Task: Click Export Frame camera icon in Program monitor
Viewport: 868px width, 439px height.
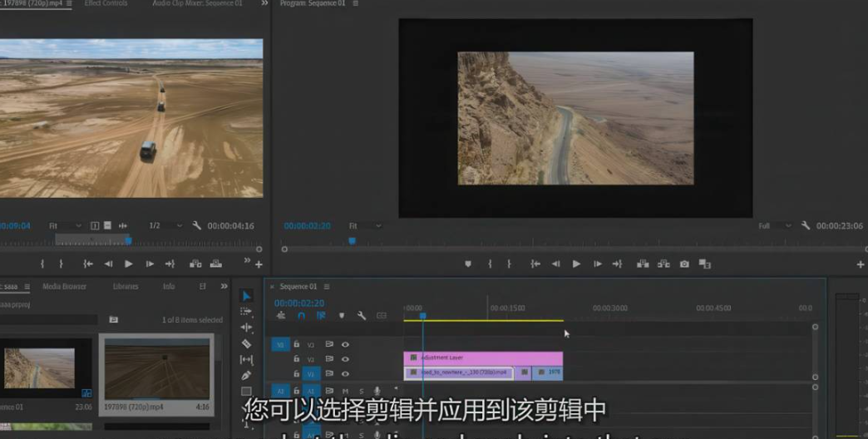Action: (684, 264)
